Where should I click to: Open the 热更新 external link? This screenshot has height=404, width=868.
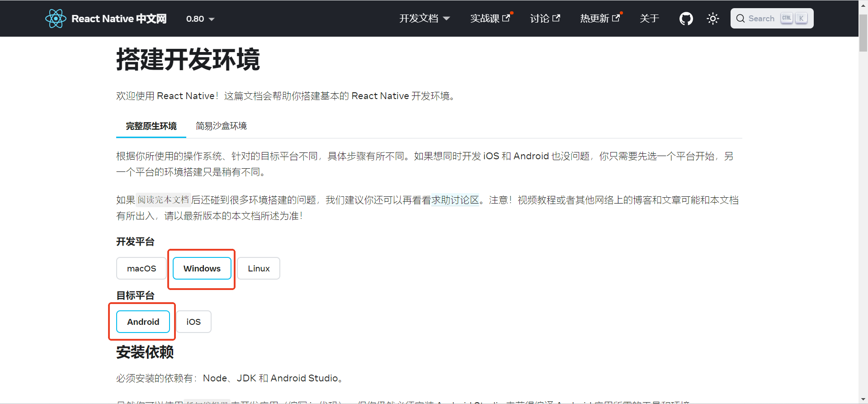(600, 19)
